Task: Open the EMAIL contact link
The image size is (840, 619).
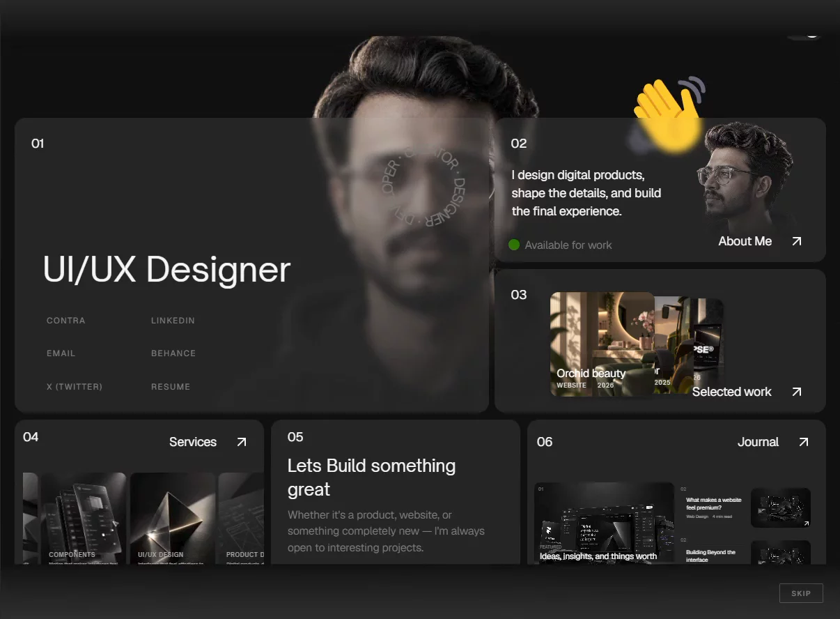Action: click(x=61, y=353)
